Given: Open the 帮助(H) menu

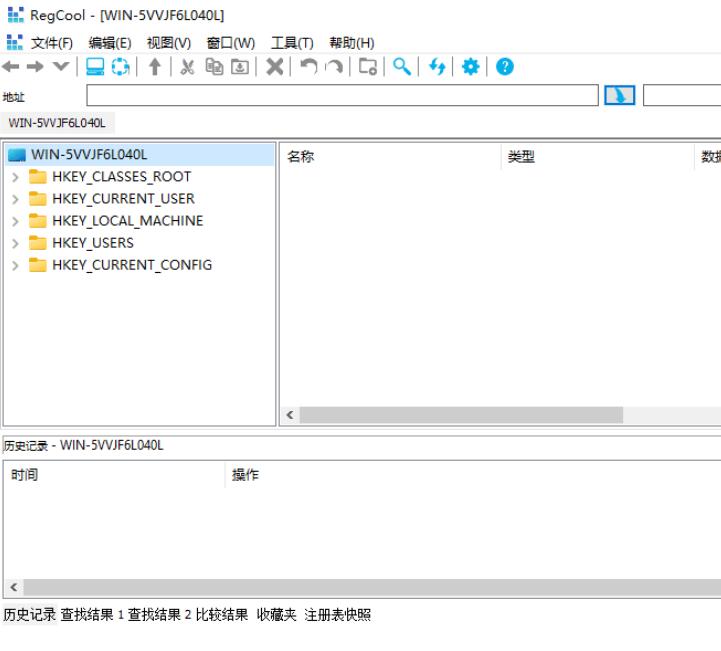Looking at the screenshot, I should coord(351,43).
